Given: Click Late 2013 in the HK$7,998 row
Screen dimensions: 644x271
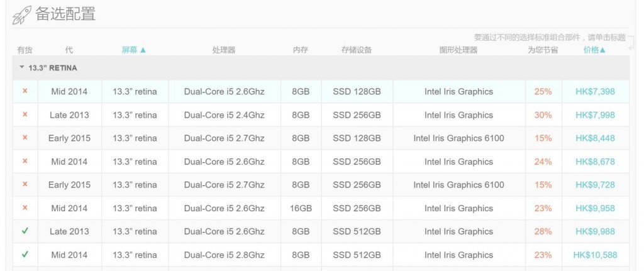Looking at the screenshot, I should (x=69, y=115).
